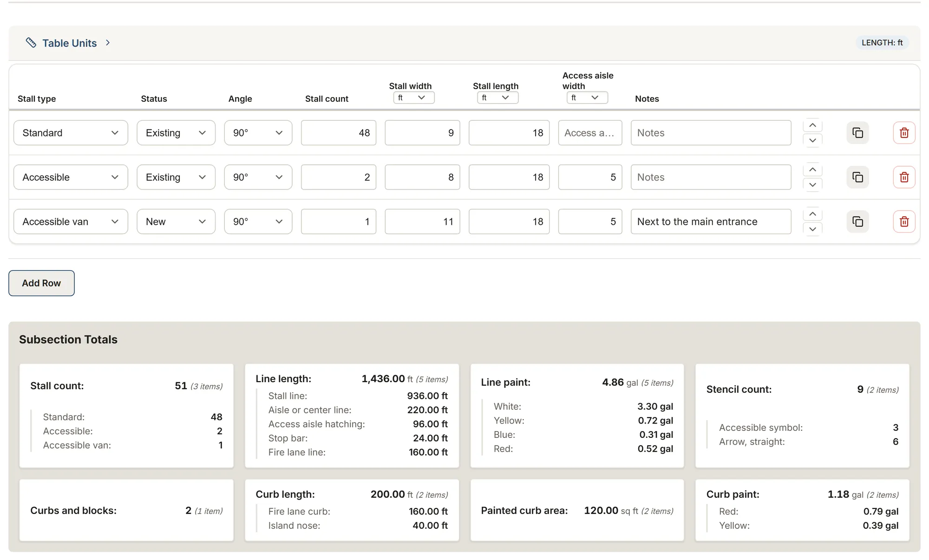Edit the Next to the main entrance note
The width and height of the screenshot is (929, 560).
[x=711, y=221]
